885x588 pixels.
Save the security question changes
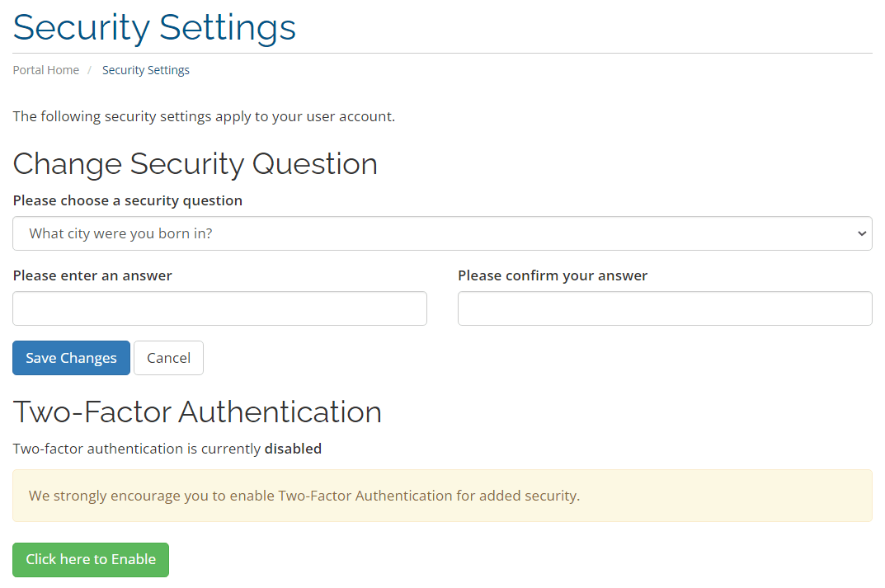click(x=71, y=358)
